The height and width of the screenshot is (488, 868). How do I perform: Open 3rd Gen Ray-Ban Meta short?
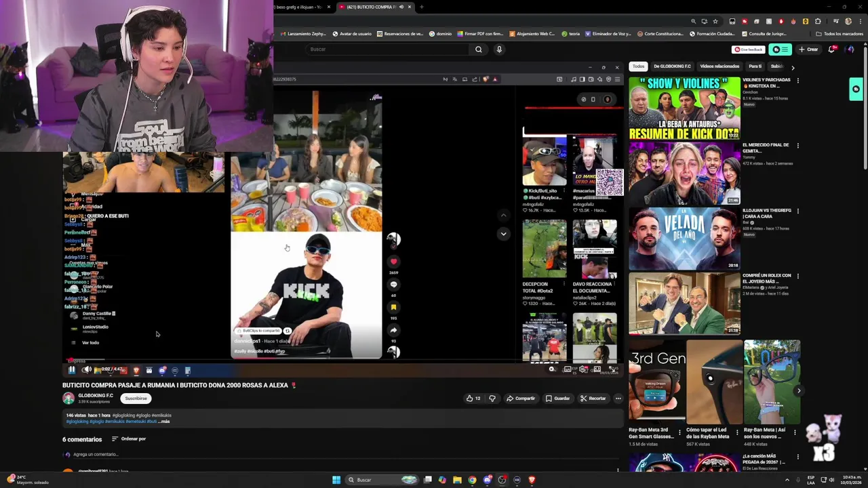(656, 382)
